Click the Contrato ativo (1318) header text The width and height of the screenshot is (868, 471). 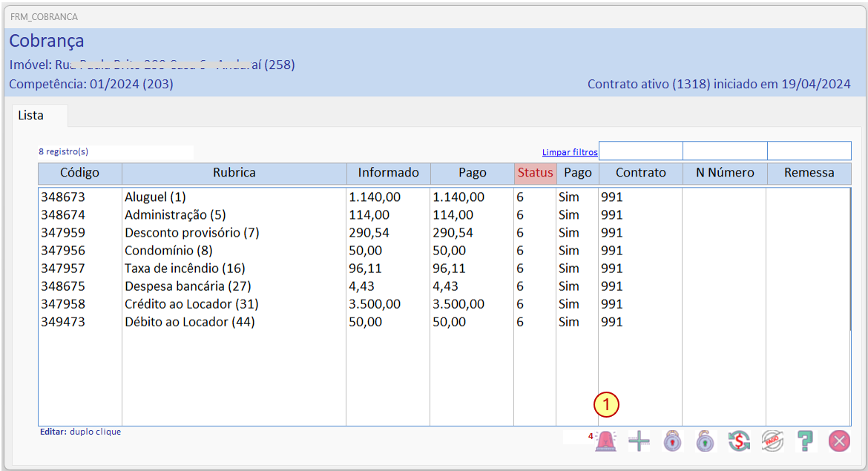pyautogui.click(x=719, y=84)
